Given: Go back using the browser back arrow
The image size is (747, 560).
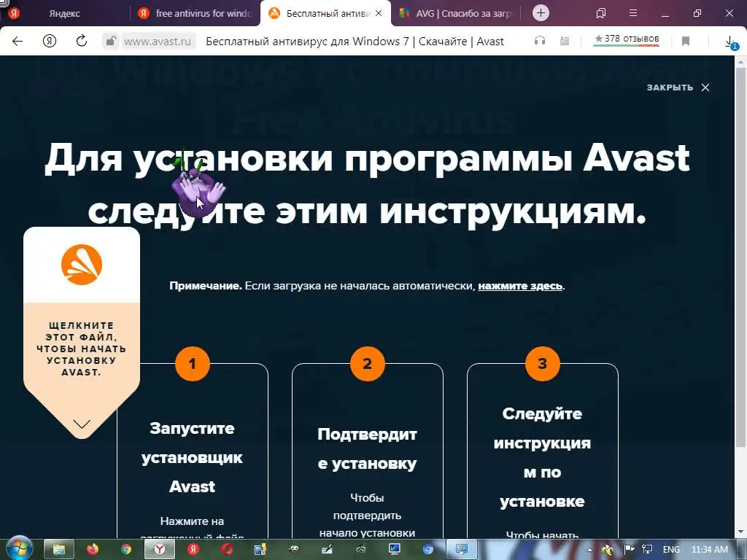Looking at the screenshot, I should 18,41.
